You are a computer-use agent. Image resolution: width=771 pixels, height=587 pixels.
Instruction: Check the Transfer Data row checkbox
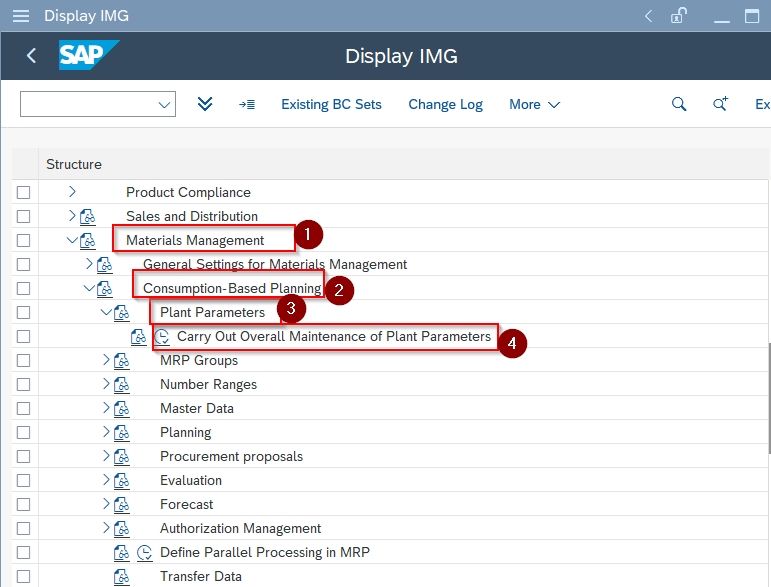point(24,577)
